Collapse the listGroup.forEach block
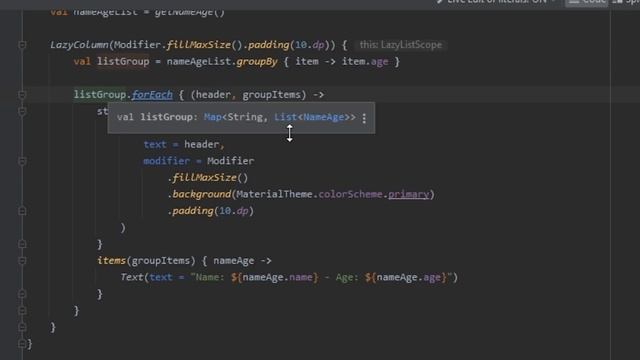This screenshot has height=360, width=640. tap(22, 95)
